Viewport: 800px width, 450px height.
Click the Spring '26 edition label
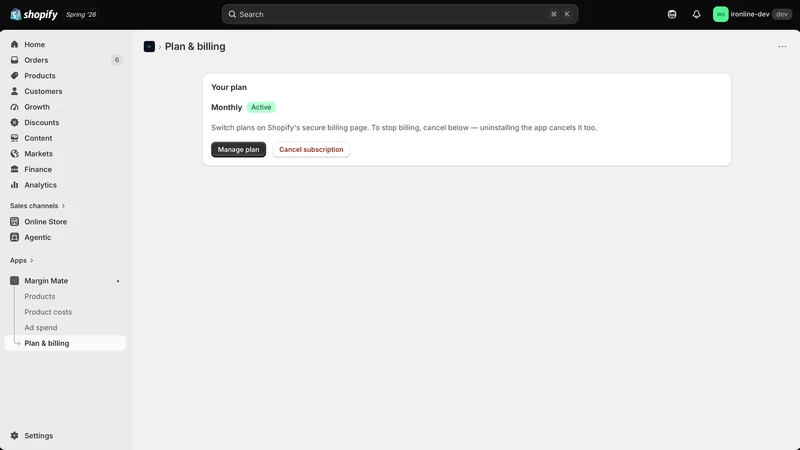81,14
